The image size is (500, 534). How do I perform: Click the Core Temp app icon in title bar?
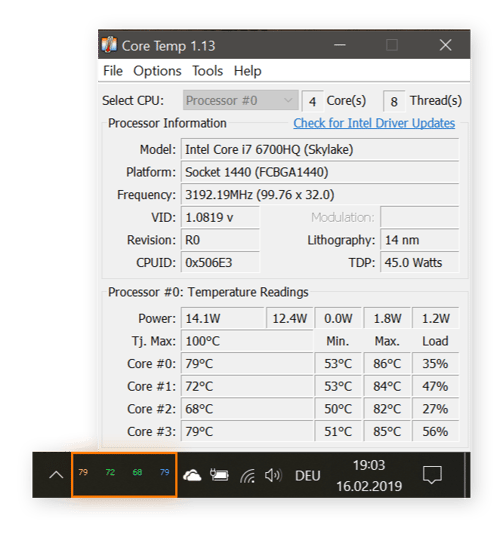point(109,45)
